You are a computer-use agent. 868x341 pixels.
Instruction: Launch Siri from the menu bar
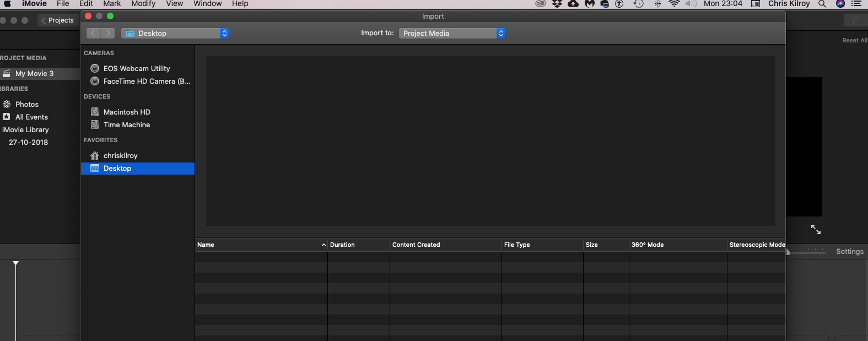tap(840, 4)
